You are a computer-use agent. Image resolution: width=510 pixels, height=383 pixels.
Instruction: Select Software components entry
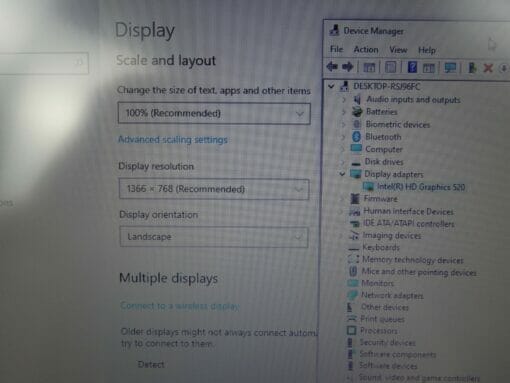point(398,354)
